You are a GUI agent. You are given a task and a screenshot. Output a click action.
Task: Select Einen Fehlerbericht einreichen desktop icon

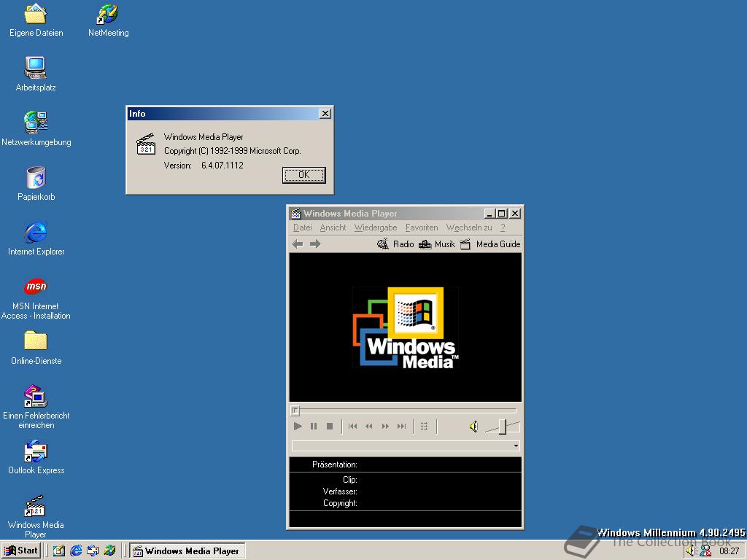(x=36, y=407)
